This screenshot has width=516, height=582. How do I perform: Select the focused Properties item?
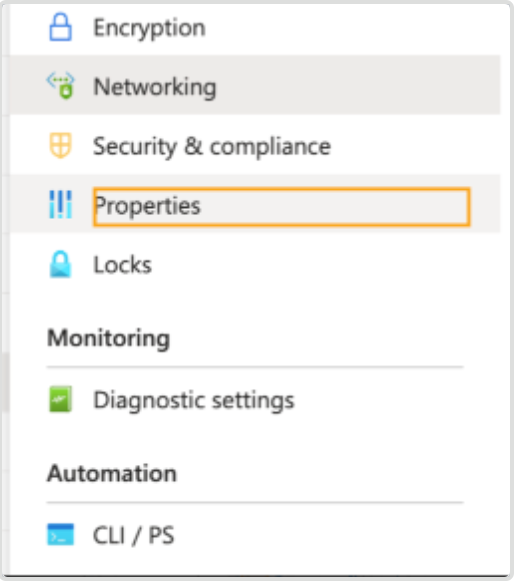click(x=282, y=207)
